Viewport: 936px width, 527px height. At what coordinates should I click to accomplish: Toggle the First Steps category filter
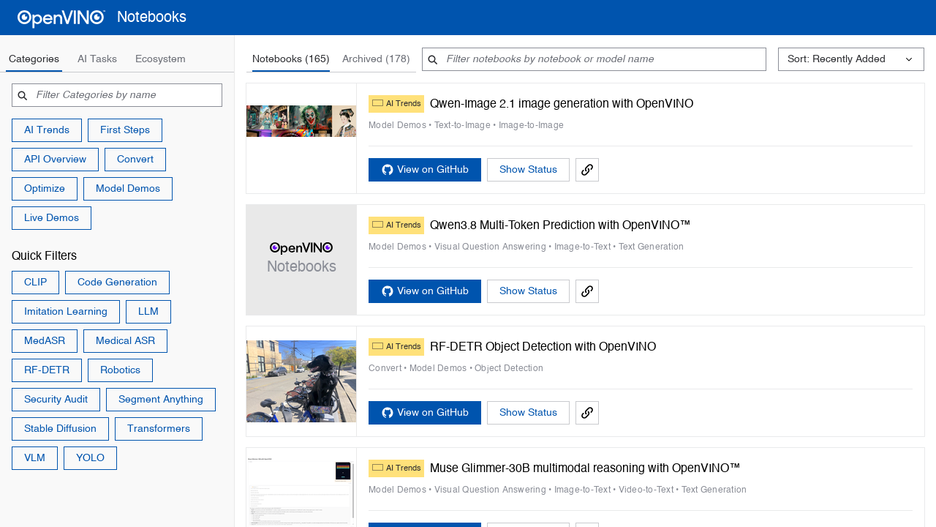tap(125, 130)
